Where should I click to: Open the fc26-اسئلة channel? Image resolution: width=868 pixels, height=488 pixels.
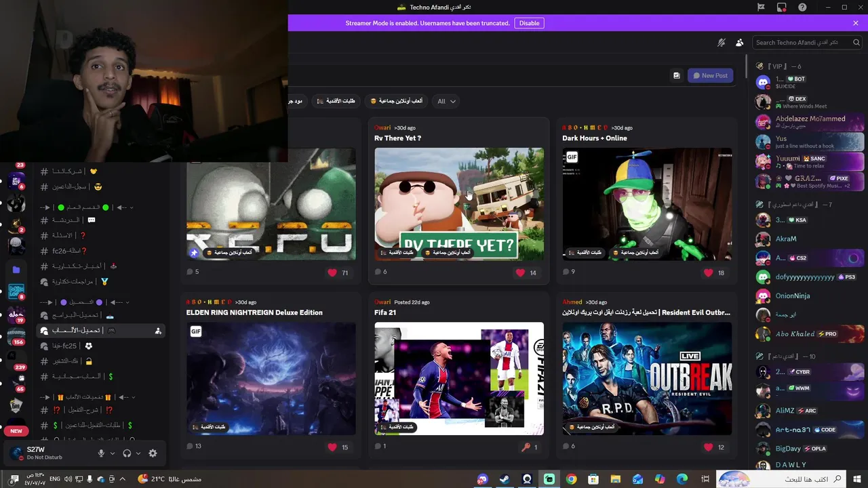coord(102,251)
